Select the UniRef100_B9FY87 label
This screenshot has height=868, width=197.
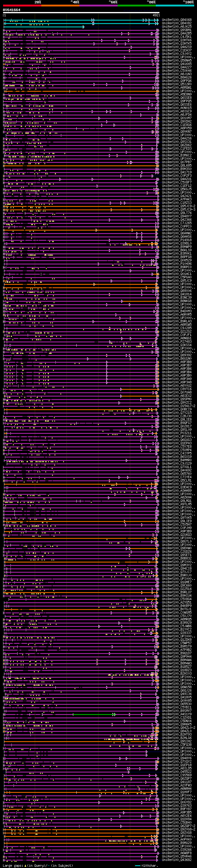(177, 809)
